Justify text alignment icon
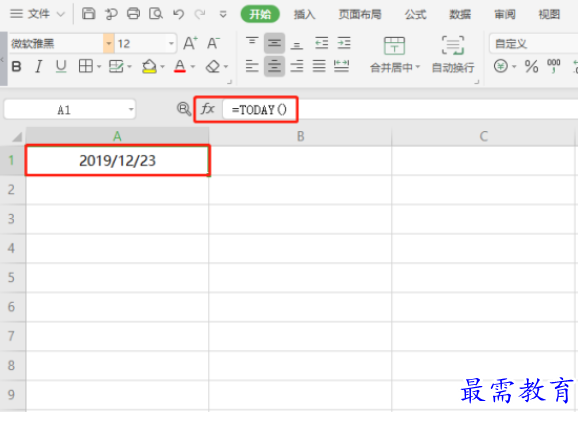The width and height of the screenshot is (582, 422). [319, 66]
